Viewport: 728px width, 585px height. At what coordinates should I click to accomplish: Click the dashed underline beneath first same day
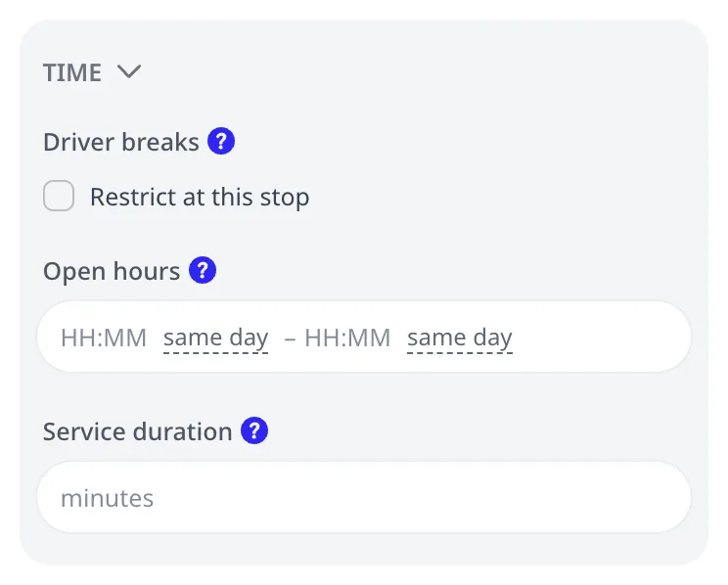click(x=216, y=353)
